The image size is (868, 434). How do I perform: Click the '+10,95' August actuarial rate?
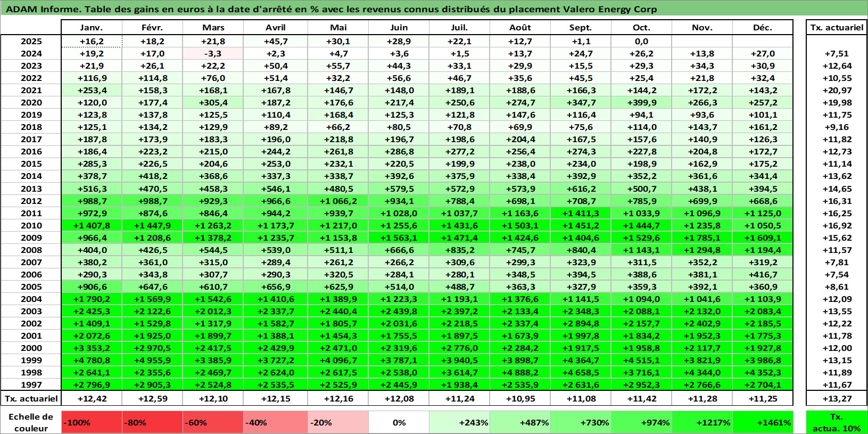(x=520, y=398)
